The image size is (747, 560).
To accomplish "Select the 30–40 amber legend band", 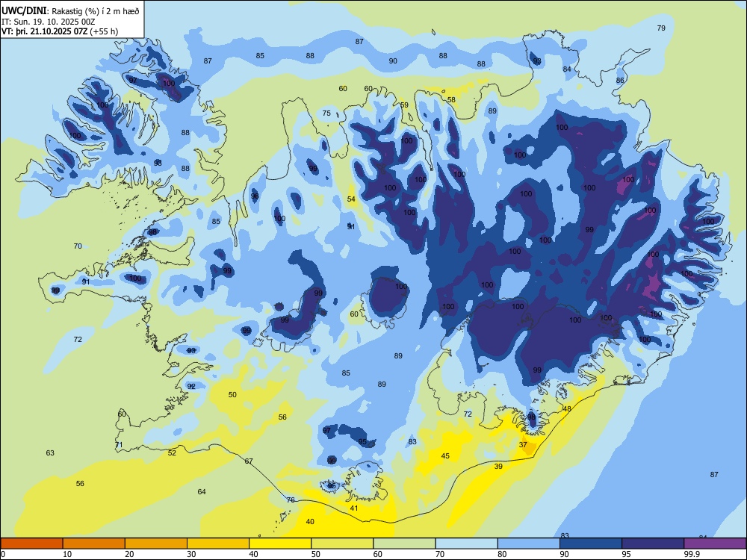I will coord(218,544).
